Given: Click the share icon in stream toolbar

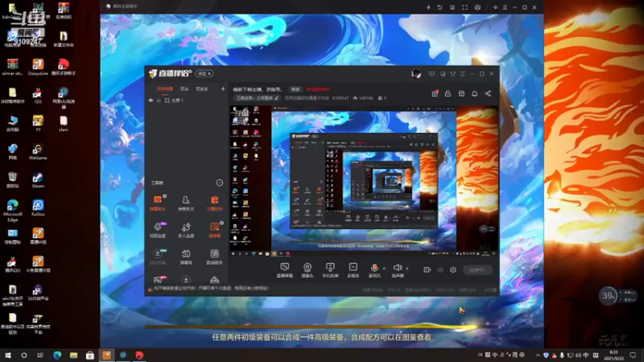Looking at the screenshot, I should pyautogui.click(x=489, y=93).
